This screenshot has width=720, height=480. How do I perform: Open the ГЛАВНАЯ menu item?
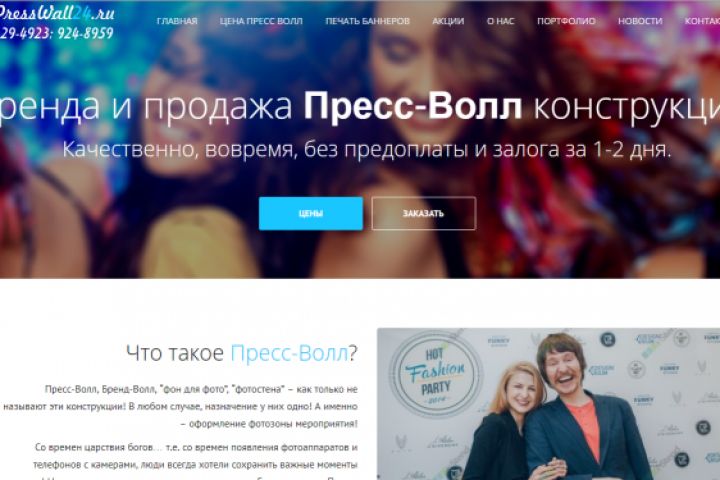pos(177,21)
